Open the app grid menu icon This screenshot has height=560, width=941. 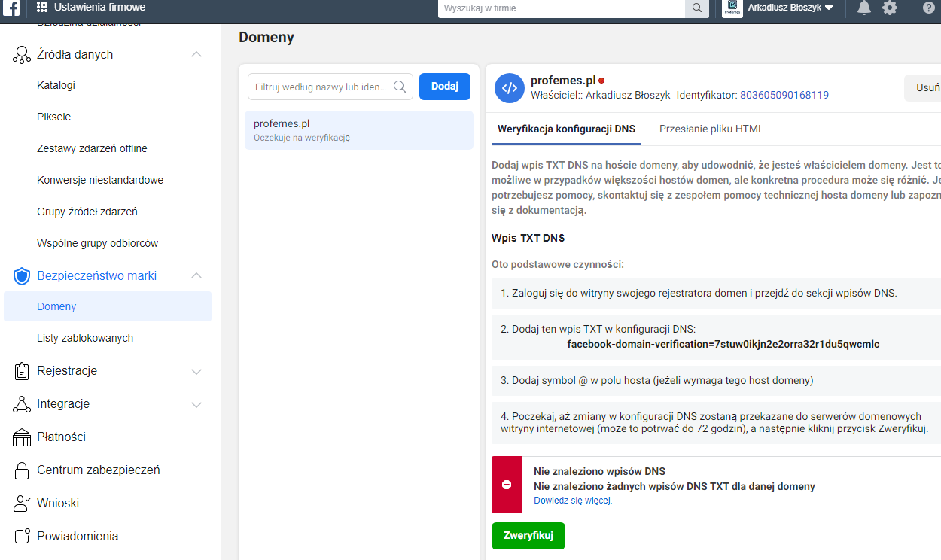(x=42, y=8)
